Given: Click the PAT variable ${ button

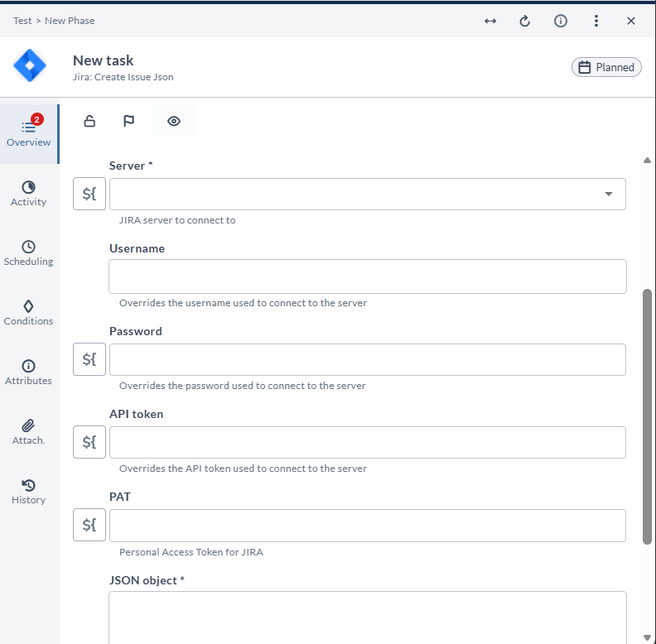Looking at the screenshot, I should (x=89, y=525).
